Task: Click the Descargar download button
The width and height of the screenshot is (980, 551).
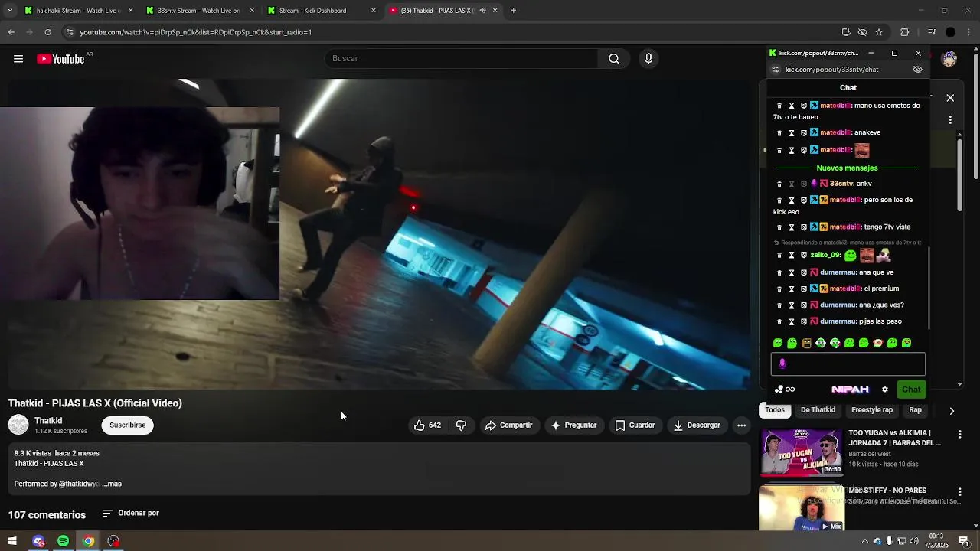Action: 697,425
